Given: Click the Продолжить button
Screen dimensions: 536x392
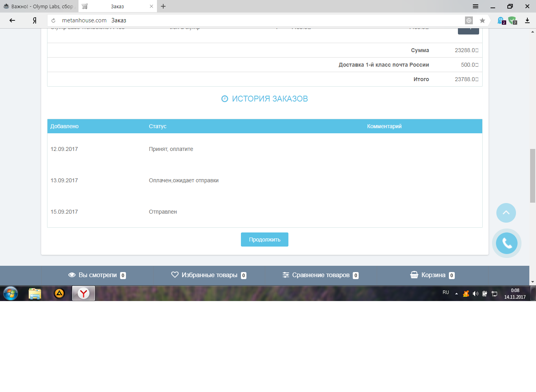Looking at the screenshot, I should click(x=264, y=240).
